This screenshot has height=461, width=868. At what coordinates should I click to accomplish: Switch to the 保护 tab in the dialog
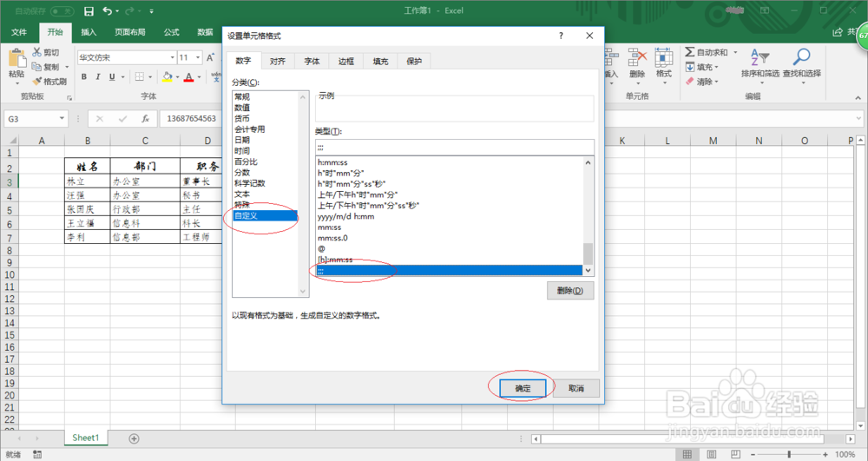click(x=414, y=62)
